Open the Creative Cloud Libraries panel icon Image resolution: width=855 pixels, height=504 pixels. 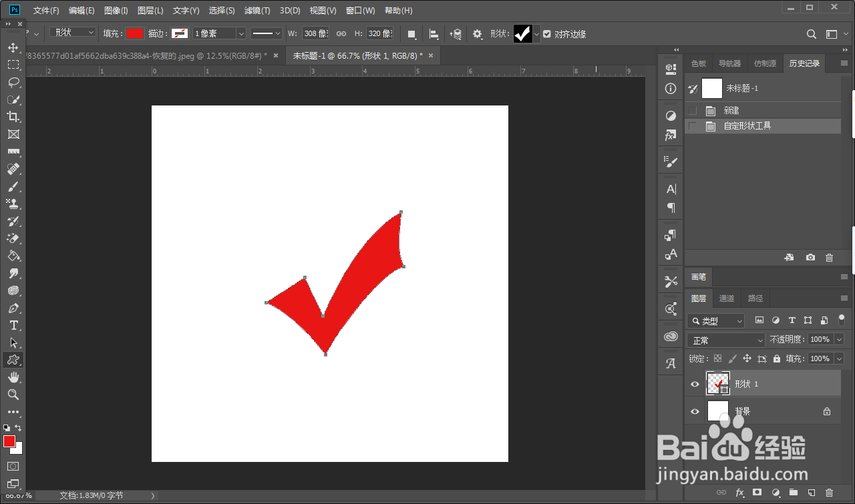point(671,336)
